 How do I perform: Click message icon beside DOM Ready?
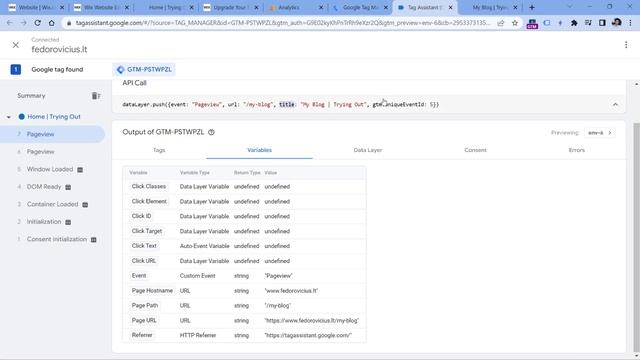tap(68, 187)
